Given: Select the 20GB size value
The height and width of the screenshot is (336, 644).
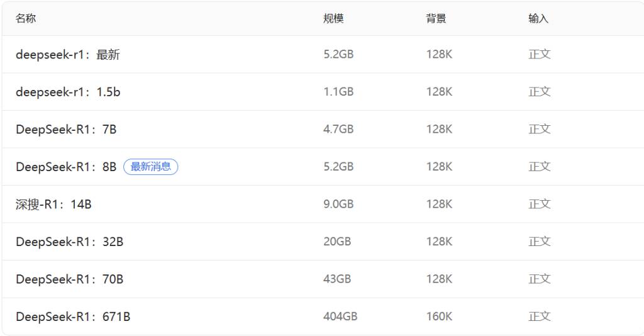Looking at the screenshot, I should (x=337, y=242).
